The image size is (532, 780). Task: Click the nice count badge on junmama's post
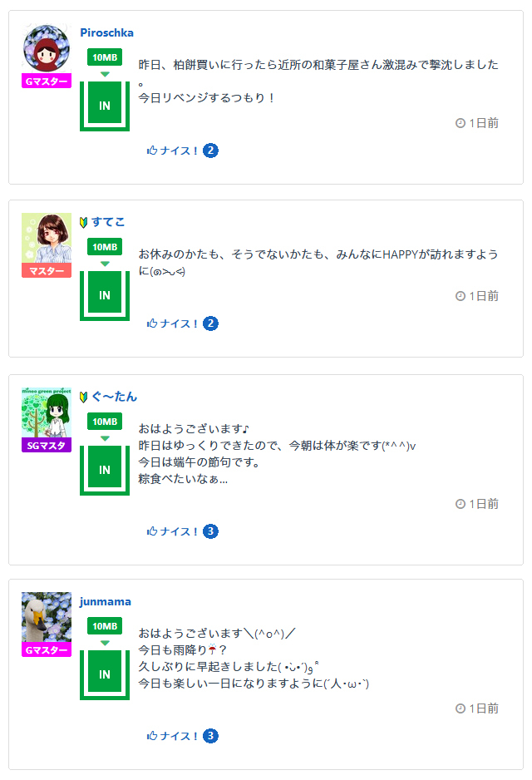click(x=211, y=736)
